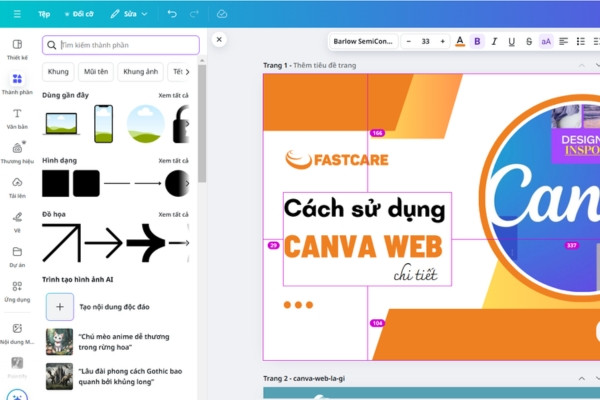Open the Tải lên uploads tab
This screenshot has width=600, height=400.
pos(17,188)
